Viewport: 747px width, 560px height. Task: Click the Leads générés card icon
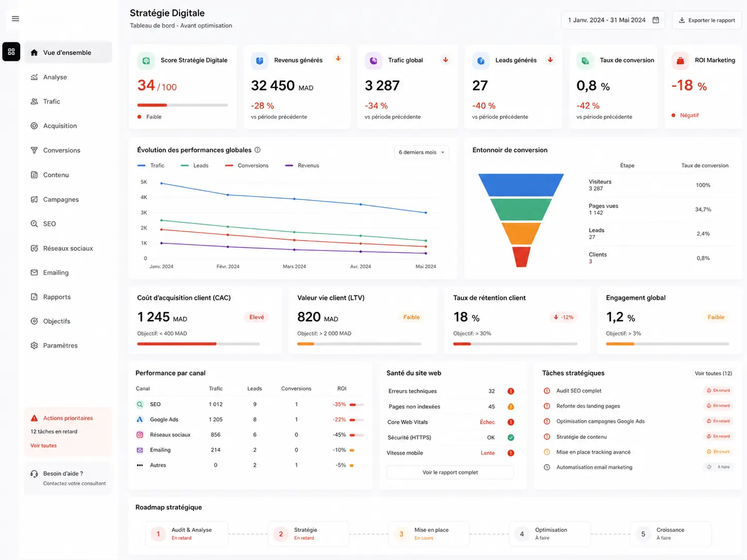pyautogui.click(x=481, y=61)
